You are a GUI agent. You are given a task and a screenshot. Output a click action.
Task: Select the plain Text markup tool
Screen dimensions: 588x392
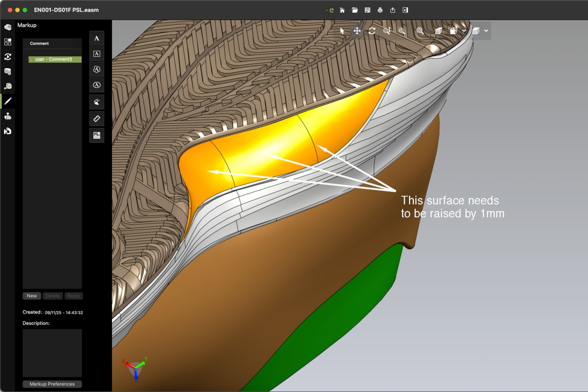pyautogui.click(x=97, y=39)
